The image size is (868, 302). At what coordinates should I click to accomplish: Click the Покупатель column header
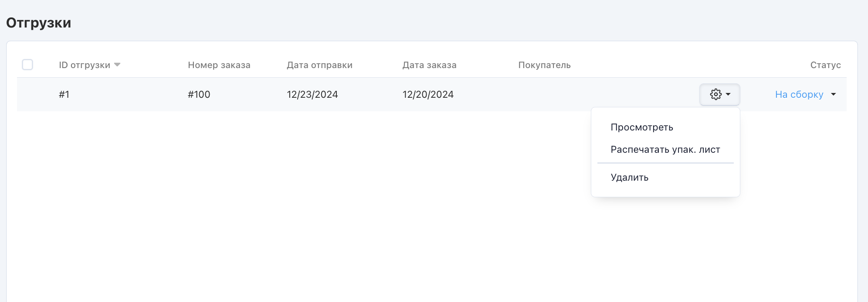(544, 65)
